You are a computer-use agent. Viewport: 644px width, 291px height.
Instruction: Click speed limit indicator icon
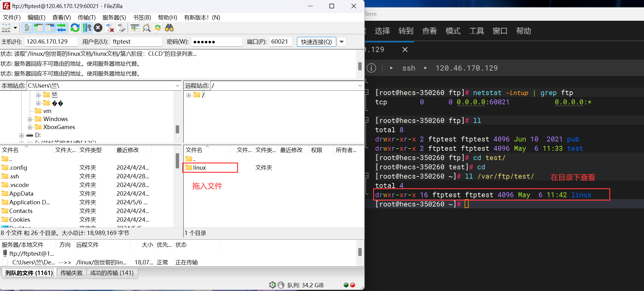(281, 285)
